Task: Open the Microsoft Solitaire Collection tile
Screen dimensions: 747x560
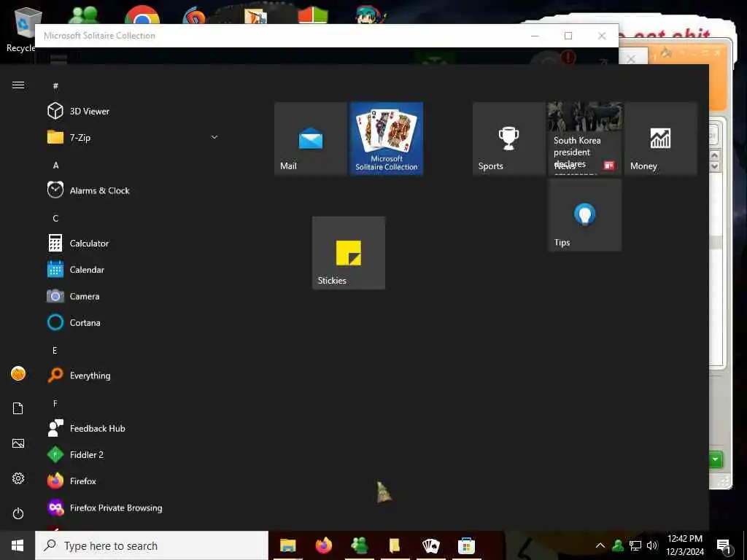Action: coord(387,139)
